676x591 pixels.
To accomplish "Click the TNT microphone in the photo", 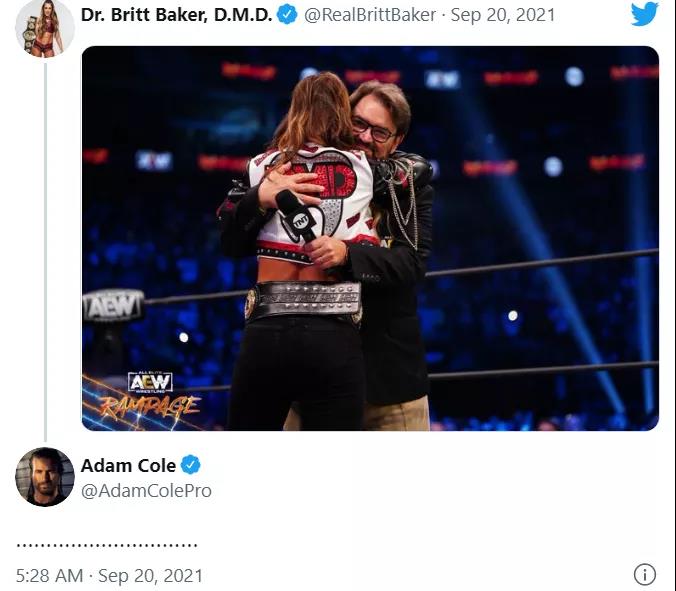I will (297, 216).
